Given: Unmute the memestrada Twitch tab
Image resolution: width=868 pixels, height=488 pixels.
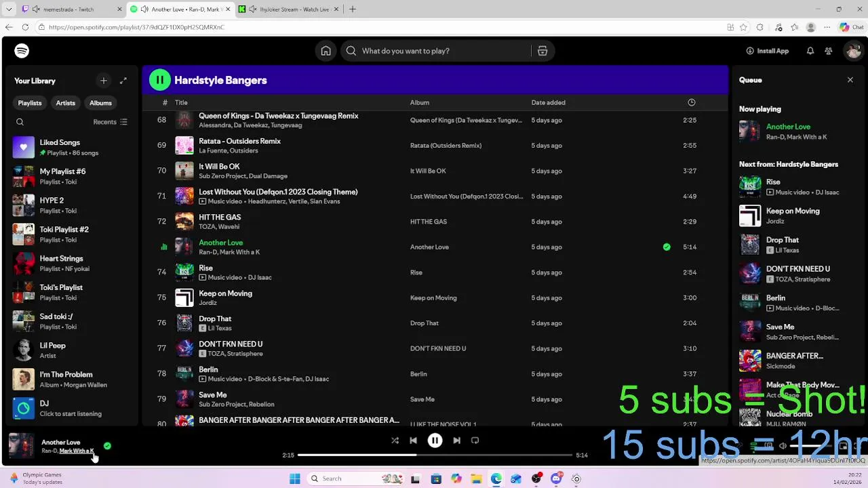Looking at the screenshot, I should tap(35, 9).
